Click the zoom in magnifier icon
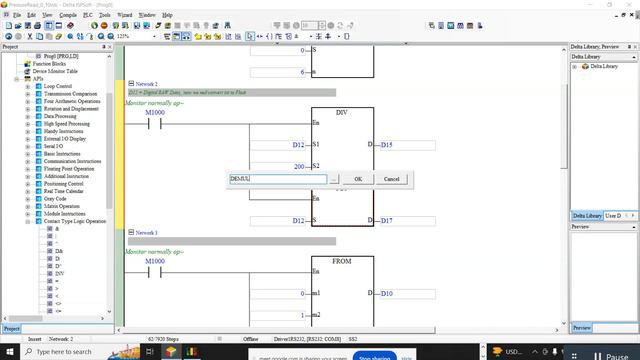 pyautogui.click(x=101, y=36)
